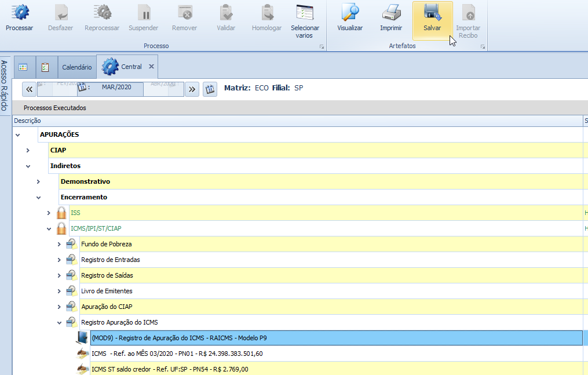588x375 pixels.
Task: Click the calendar picker icon beside the period
Action: point(210,89)
